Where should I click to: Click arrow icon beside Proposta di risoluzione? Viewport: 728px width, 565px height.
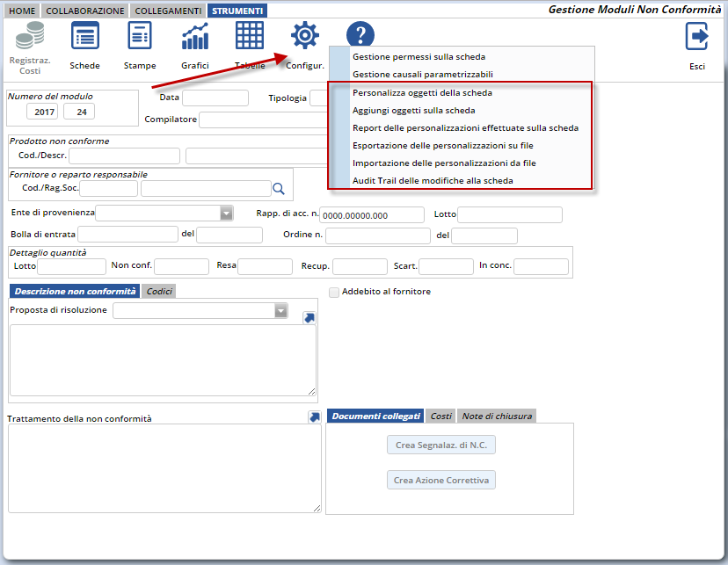(309, 317)
